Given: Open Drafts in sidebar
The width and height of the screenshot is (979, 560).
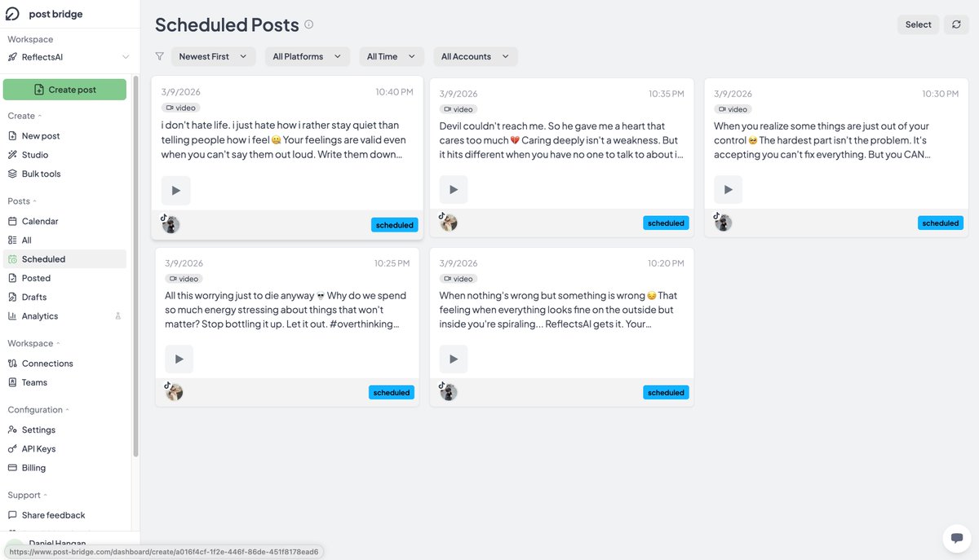Looking at the screenshot, I should tap(64, 297).
